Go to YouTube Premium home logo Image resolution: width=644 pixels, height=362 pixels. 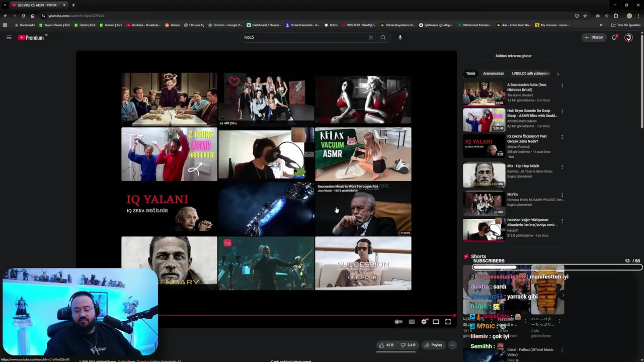(x=31, y=37)
